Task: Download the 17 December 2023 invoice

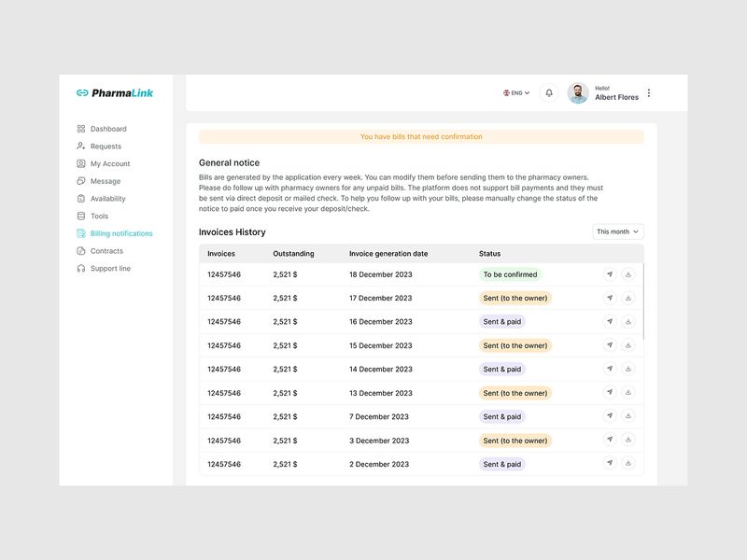Action: point(628,298)
